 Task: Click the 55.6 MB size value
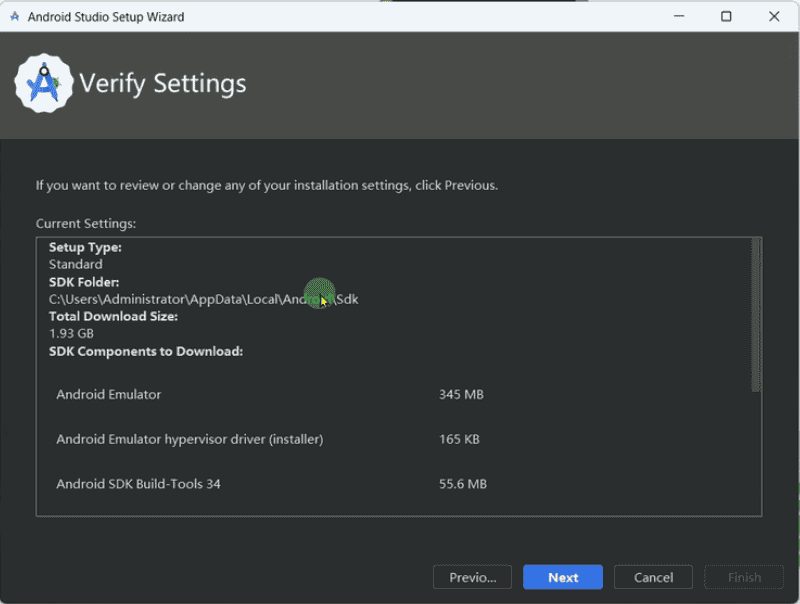[x=463, y=484]
